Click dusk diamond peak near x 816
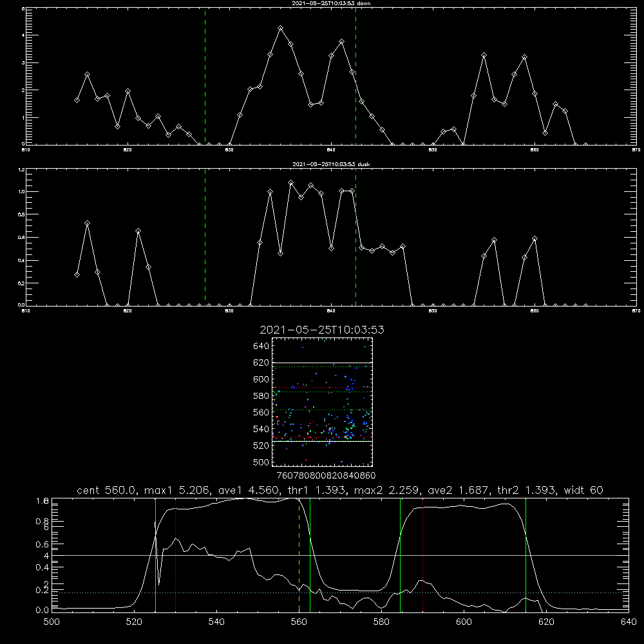 click(87, 223)
